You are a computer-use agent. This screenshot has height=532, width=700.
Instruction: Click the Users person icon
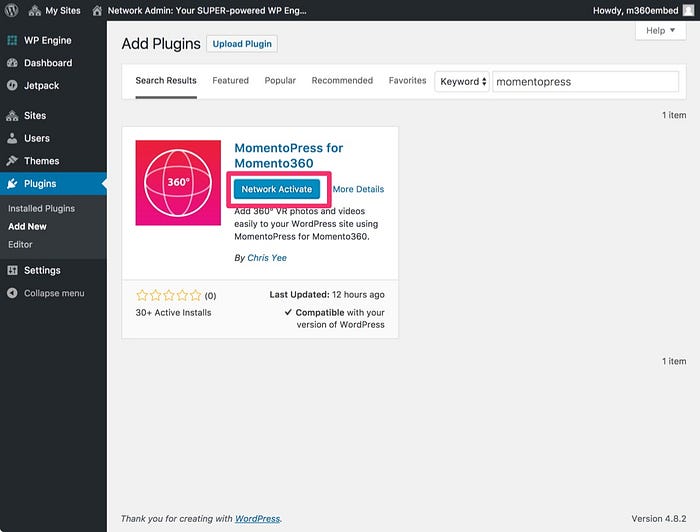tap(12, 138)
